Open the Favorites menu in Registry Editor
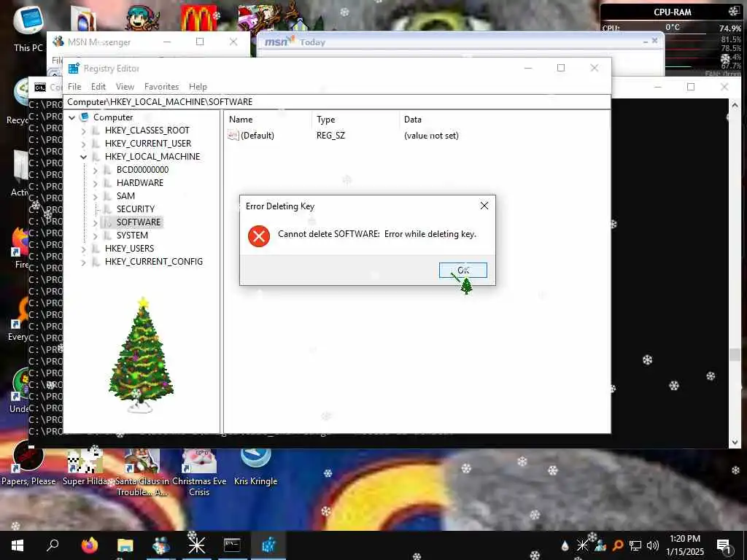Viewport: 747px width, 560px height. point(161,87)
